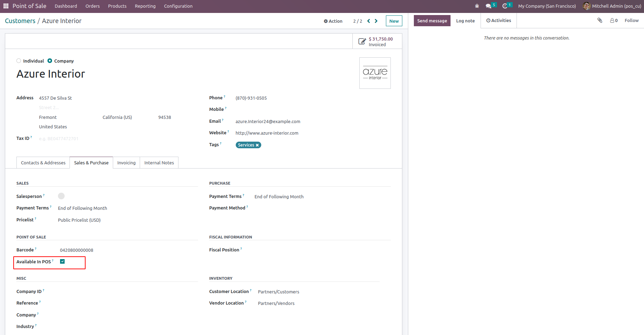
Task: Go back to Customers breadcrumb
Action: tap(20, 21)
